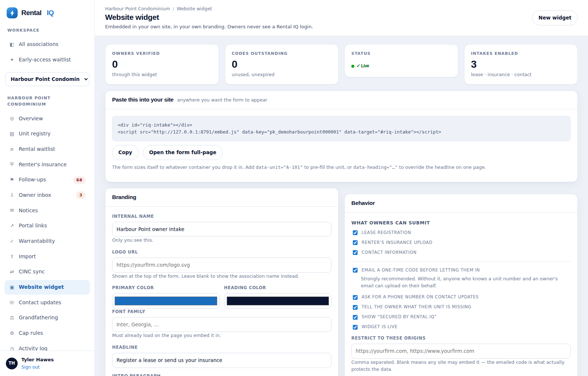
Task: Click the Owner inbox download icon
Action: (12, 195)
